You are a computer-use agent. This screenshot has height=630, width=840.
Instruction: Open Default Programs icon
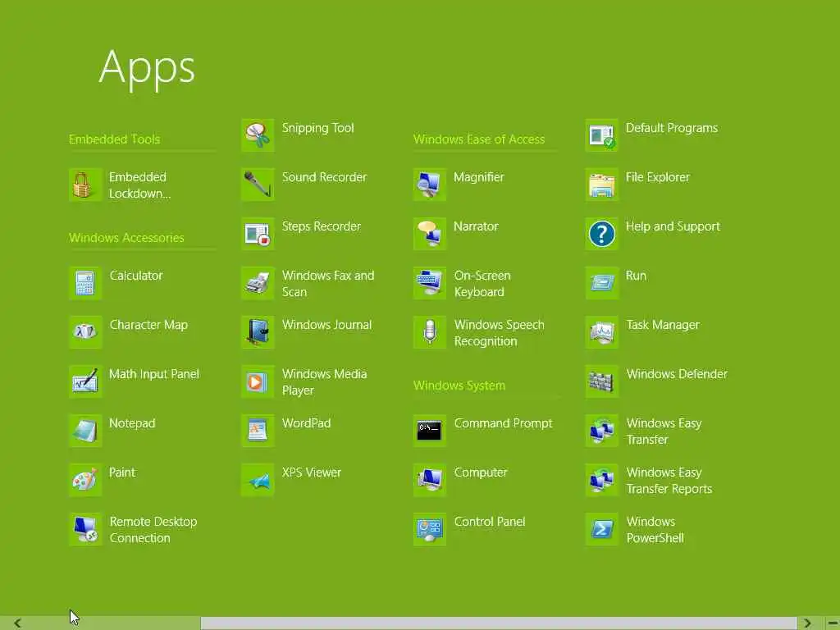click(x=602, y=135)
